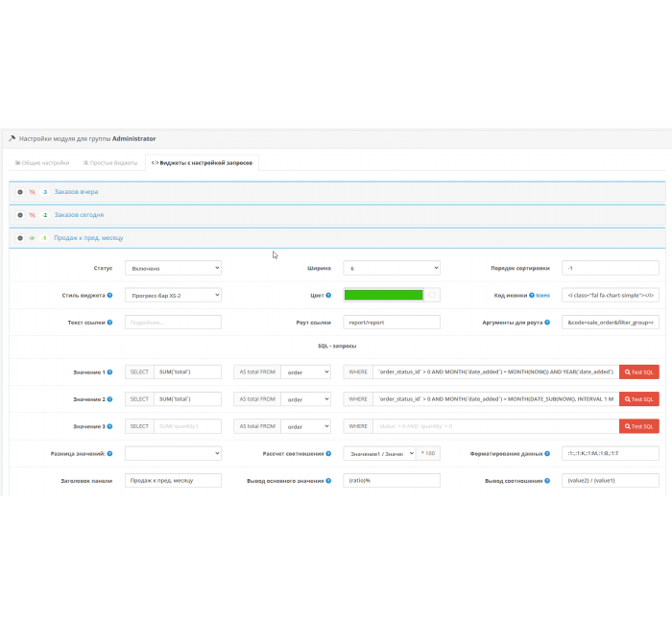
Task: Open the Icons reference link
Action: click(x=542, y=296)
